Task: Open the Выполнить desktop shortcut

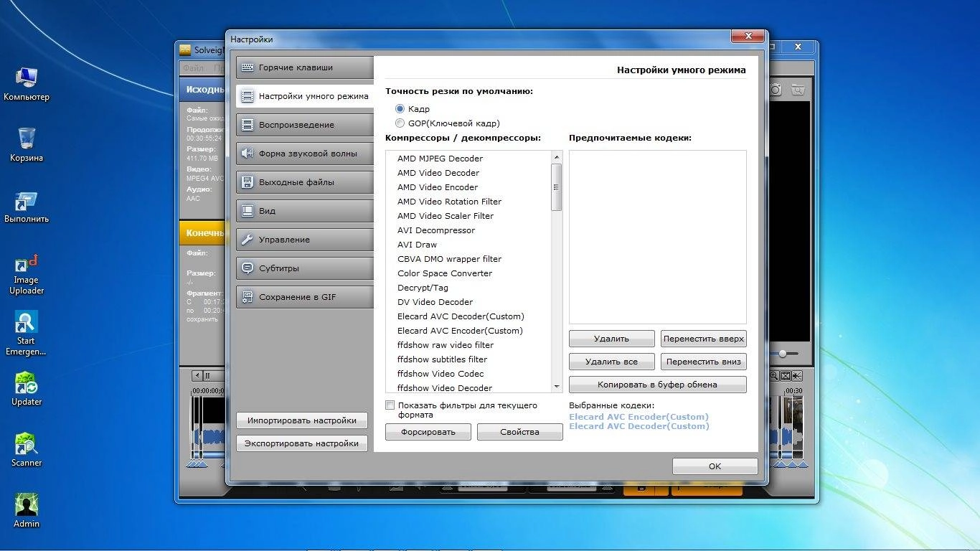Action: click(27, 207)
